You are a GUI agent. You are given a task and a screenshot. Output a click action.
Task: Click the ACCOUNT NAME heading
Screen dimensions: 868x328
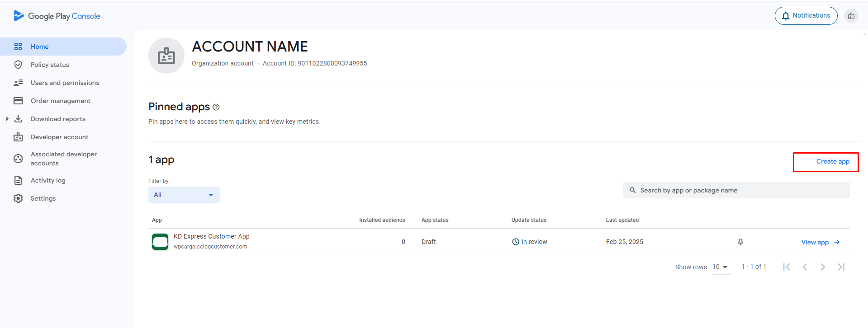coord(250,47)
